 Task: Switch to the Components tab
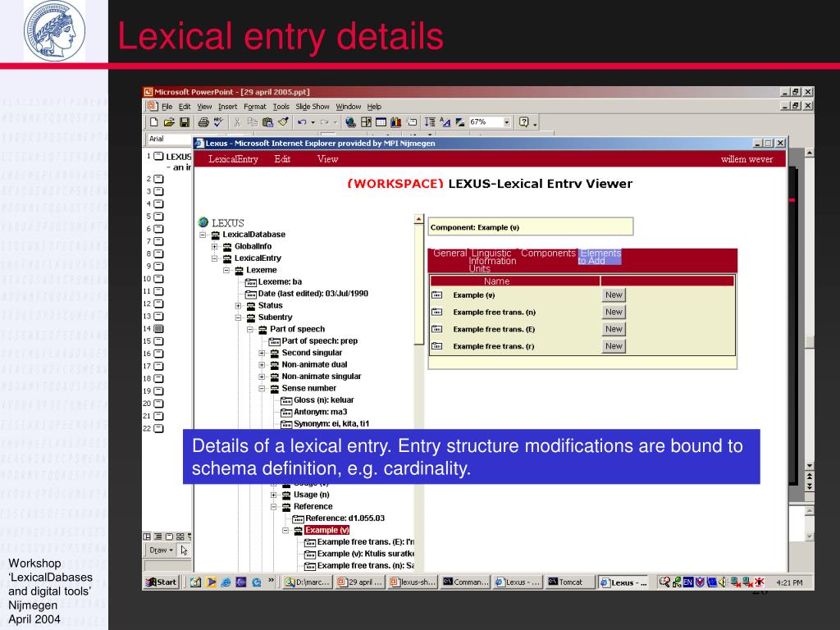pos(548,253)
